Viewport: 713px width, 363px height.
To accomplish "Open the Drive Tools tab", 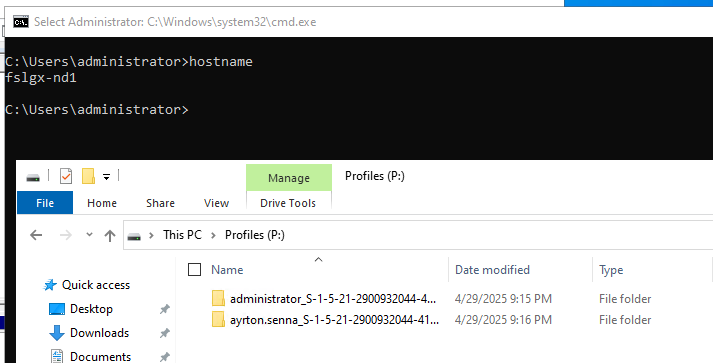I will click(x=288, y=203).
